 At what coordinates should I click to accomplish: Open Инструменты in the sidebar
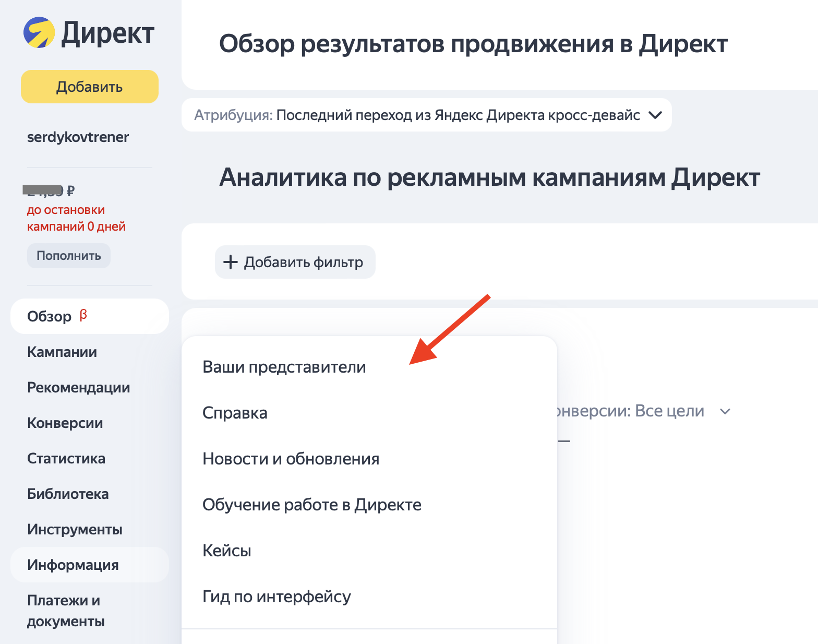(75, 529)
